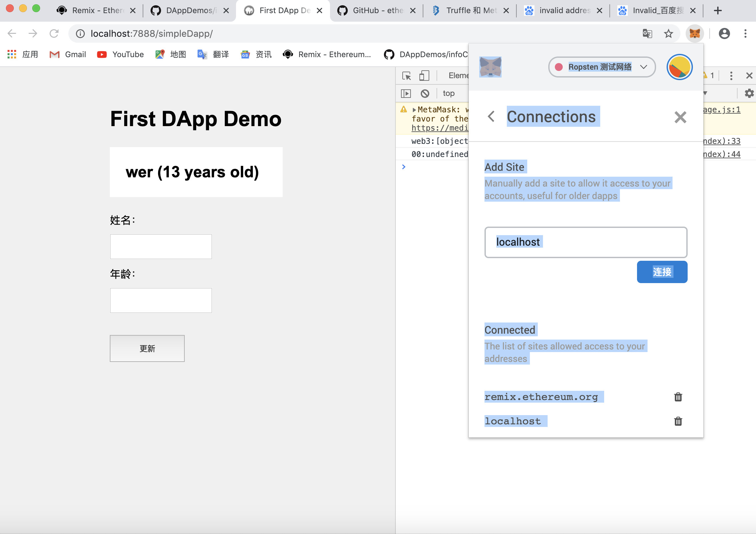Click the 连接 connect button

click(662, 272)
